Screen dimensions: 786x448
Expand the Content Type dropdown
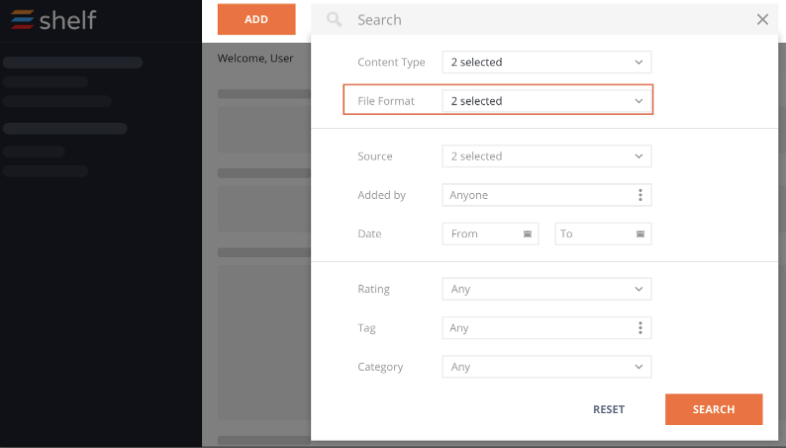pos(546,62)
